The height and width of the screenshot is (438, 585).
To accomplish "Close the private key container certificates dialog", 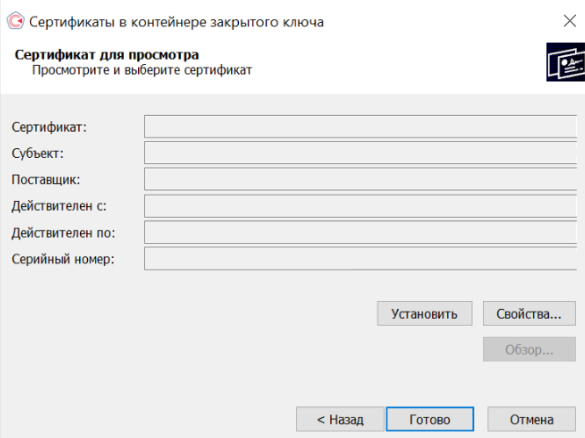I will pyautogui.click(x=570, y=21).
